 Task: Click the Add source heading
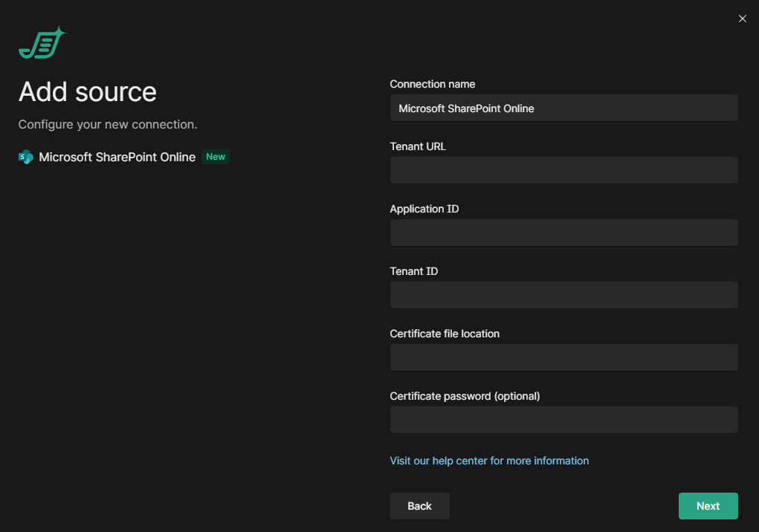(88, 92)
